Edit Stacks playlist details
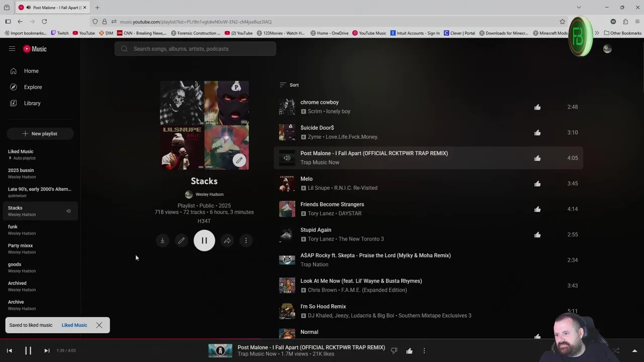Viewport: 644px width, 362px height. tap(182, 240)
